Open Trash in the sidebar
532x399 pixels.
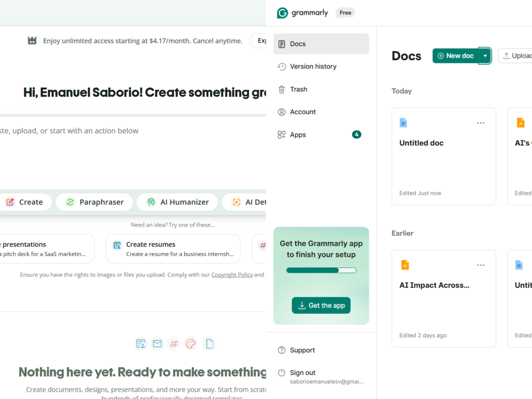(321, 89)
